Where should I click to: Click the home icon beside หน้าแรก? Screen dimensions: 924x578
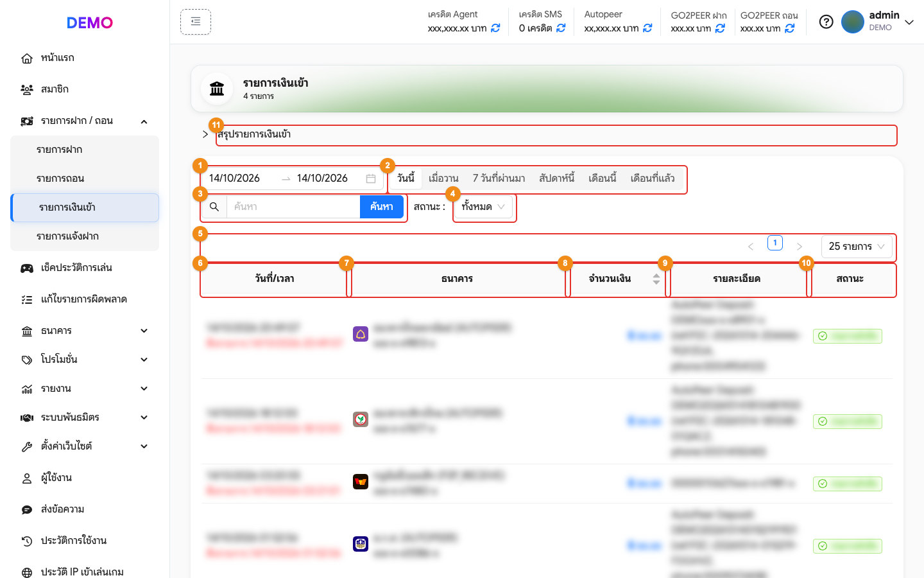click(27, 58)
